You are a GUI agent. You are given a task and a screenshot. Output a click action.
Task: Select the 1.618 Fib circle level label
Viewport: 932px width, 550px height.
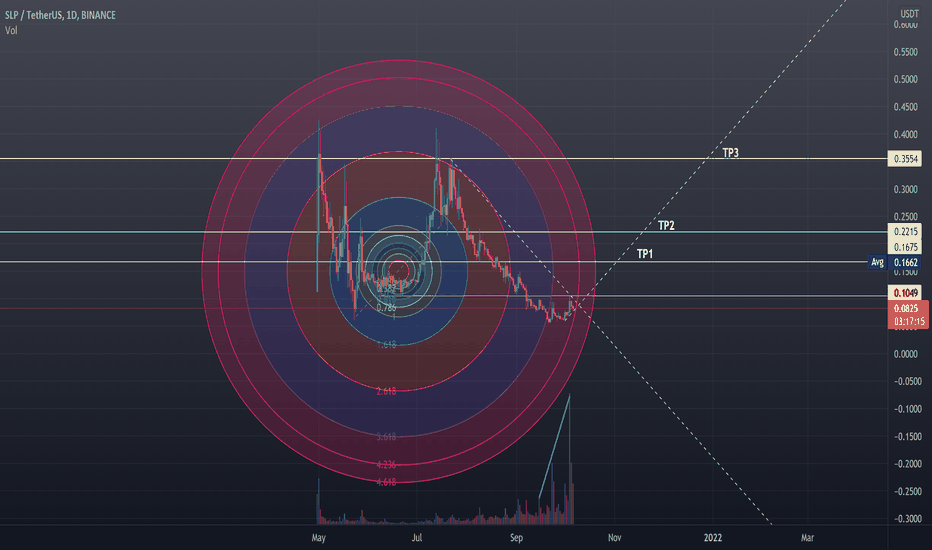pos(386,344)
